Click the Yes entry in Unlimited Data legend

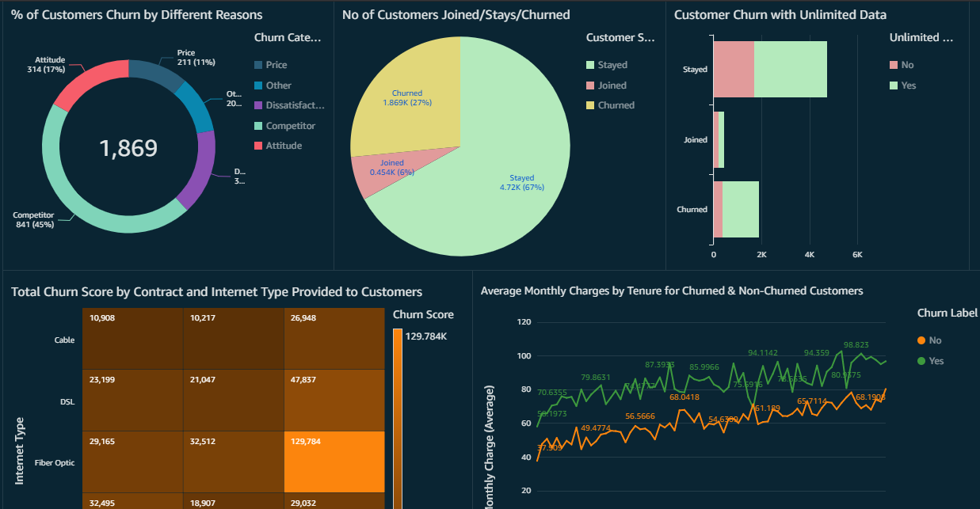[903, 85]
